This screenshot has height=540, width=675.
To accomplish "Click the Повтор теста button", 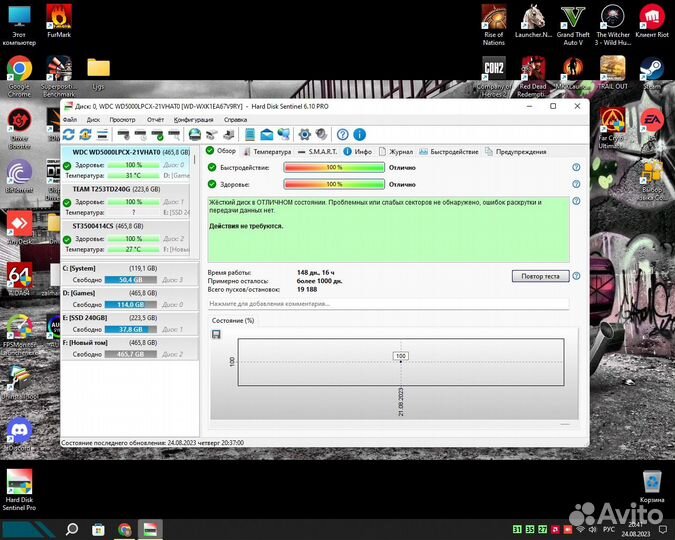I will (540, 276).
